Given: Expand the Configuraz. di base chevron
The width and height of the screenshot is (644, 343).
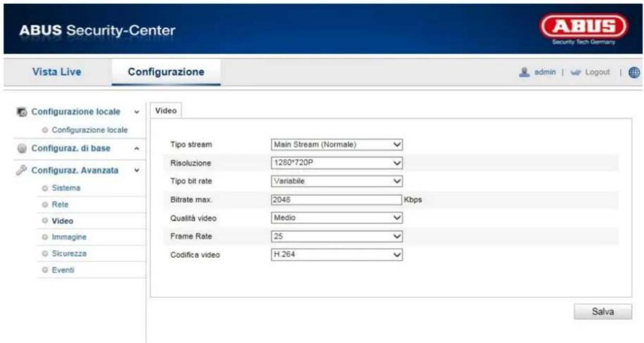Looking at the screenshot, I should [137, 149].
